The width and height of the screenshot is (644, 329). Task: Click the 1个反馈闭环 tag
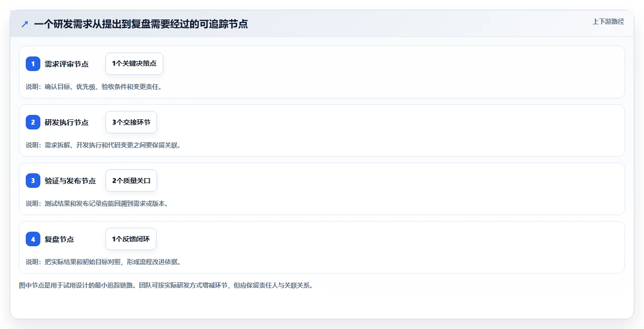click(x=131, y=239)
